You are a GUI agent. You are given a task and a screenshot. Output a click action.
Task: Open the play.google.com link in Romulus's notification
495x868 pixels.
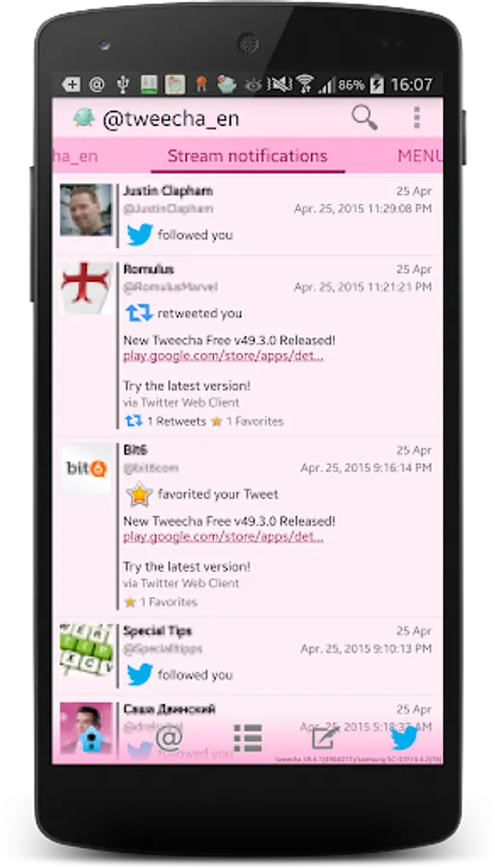pos(223,356)
